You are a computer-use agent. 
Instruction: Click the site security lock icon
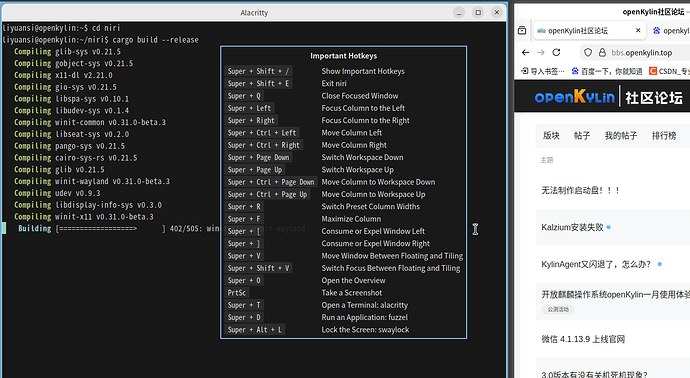click(x=602, y=52)
